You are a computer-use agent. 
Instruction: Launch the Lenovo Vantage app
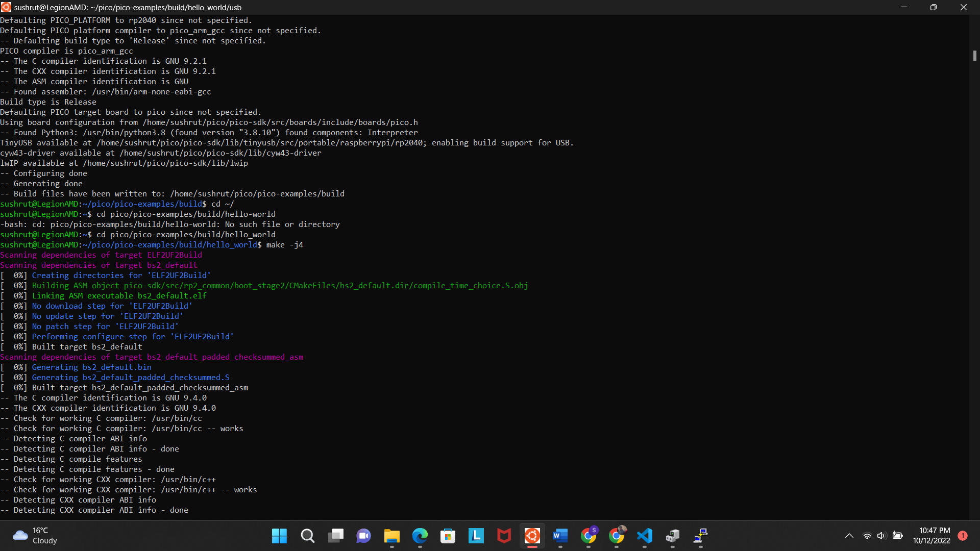click(x=476, y=536)
